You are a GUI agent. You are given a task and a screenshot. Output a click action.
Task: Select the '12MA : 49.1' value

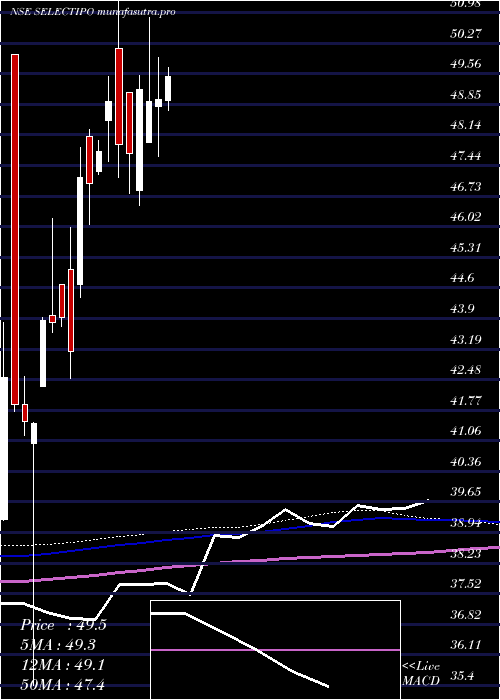(63, 665)
